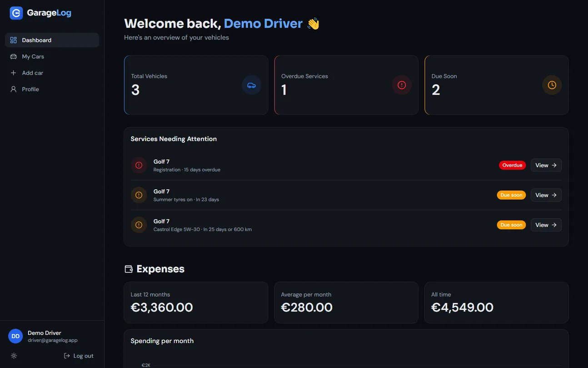Log out of the account
Viewport: 588px width, 368px height.
[79, 356]
